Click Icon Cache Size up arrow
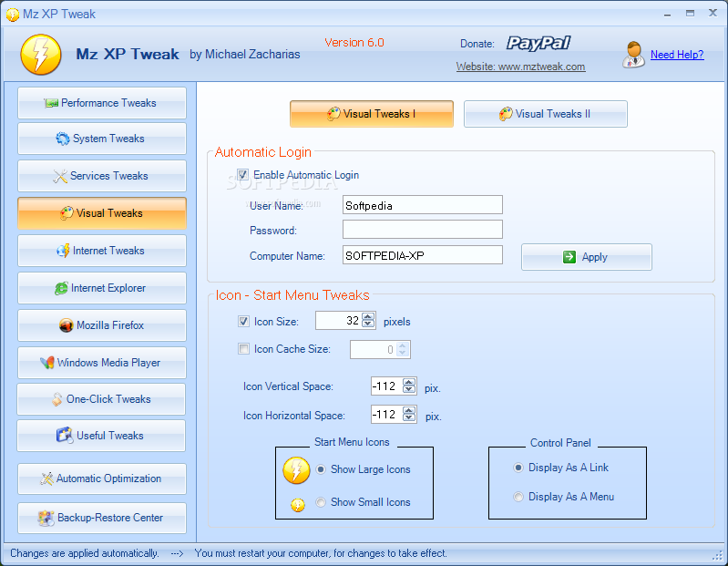The image size is (728, 566). tap(403, 346)
